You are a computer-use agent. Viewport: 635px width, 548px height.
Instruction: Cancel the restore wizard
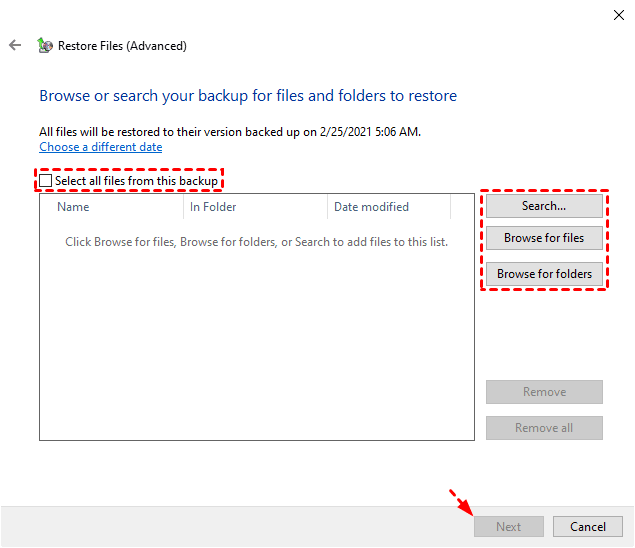point(588,527)
